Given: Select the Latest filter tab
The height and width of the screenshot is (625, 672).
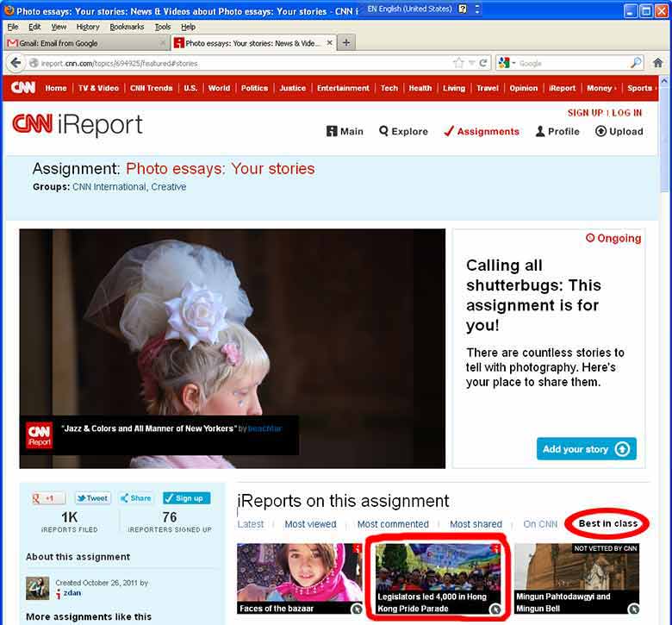Looking at the screenshot, I should point(251,524).
